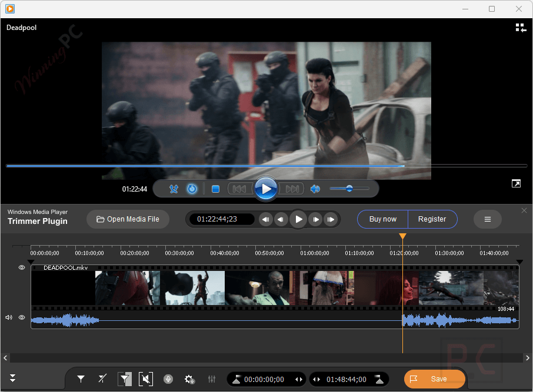Toggle video track visibility eye icon
The height and width of the screenshot is (392, 533).
pos(22,267)
